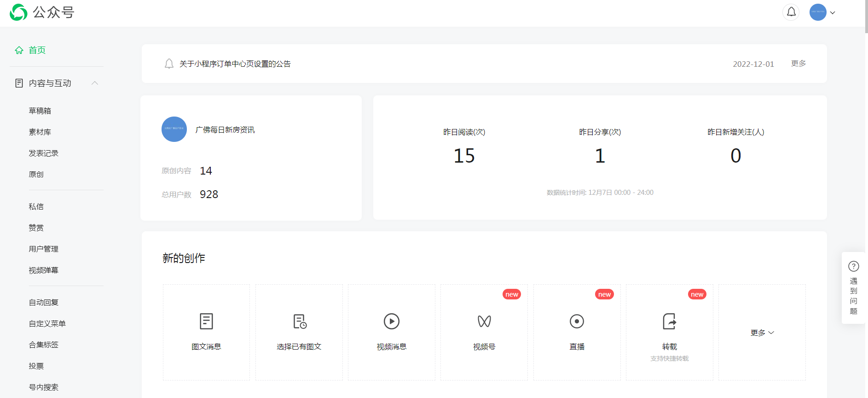Screen dimensions: 868x398
Task: Click the account avatar in top bar
Action: pyautogui.click(x=818, y=12)
